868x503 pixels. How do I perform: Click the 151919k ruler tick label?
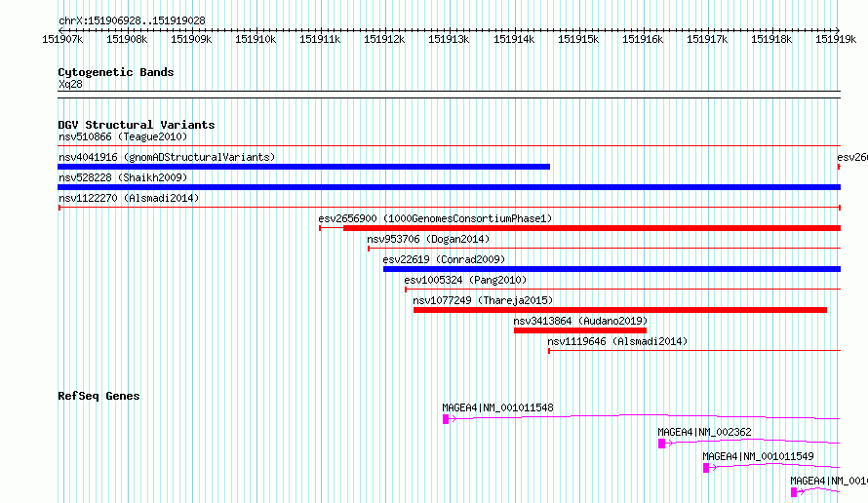836,39
